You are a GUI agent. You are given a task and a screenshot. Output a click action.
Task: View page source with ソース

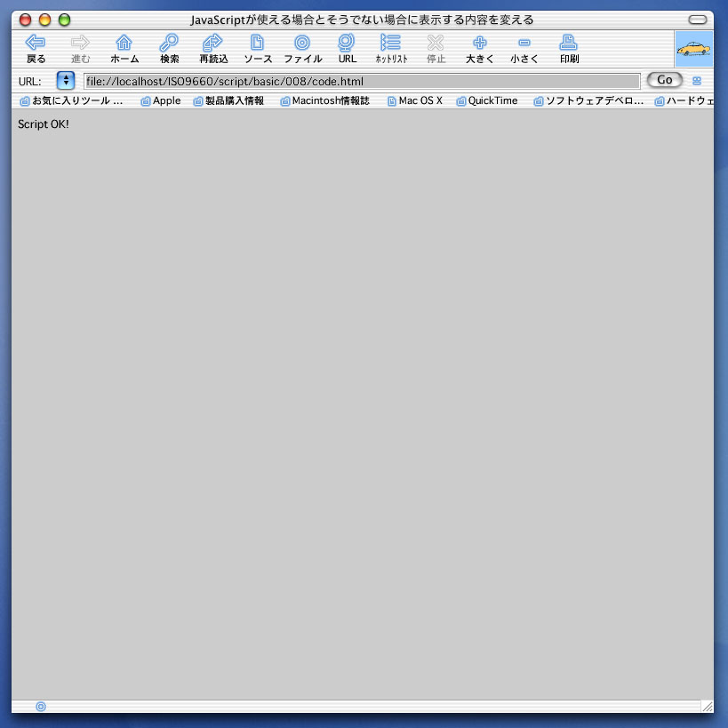258,48
